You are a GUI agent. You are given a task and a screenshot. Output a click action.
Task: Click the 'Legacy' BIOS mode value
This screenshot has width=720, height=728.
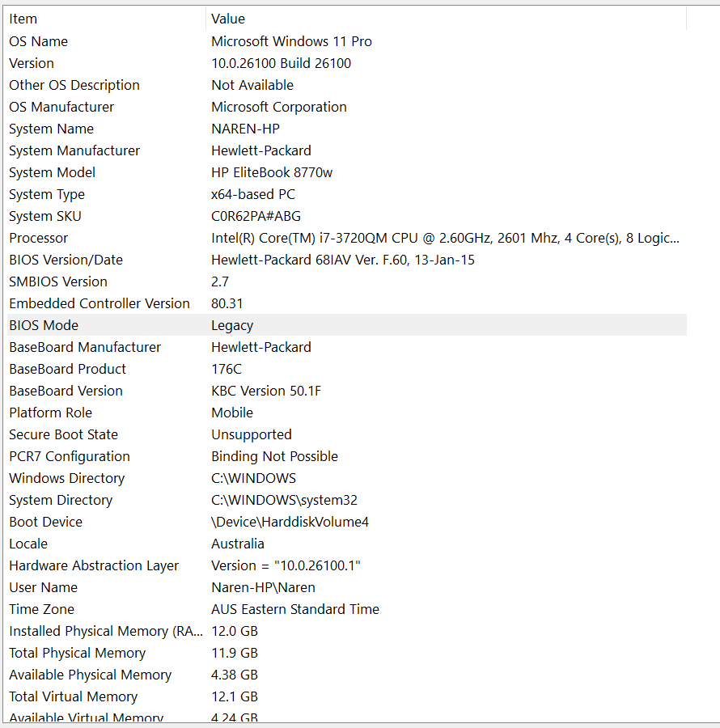coord(232,325)
